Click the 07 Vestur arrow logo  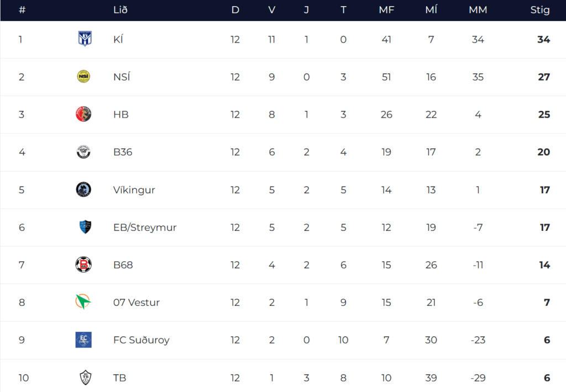pyautogui.click(x=83, y=302)
